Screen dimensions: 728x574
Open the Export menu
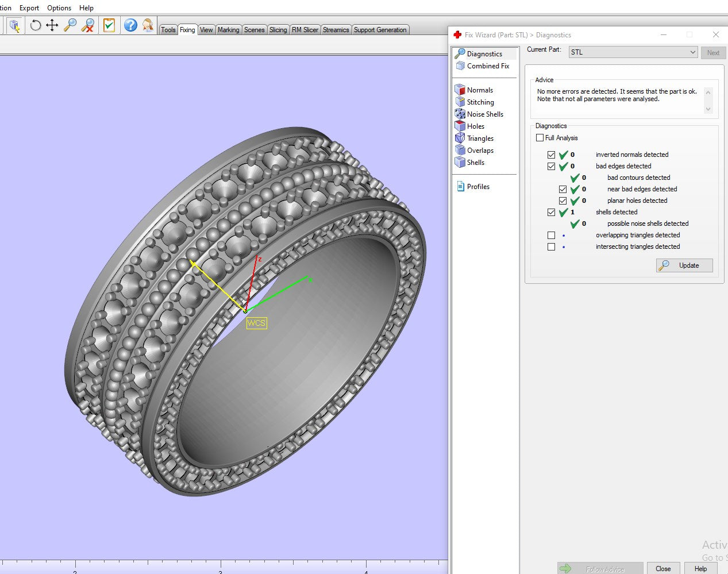[29, 8]
